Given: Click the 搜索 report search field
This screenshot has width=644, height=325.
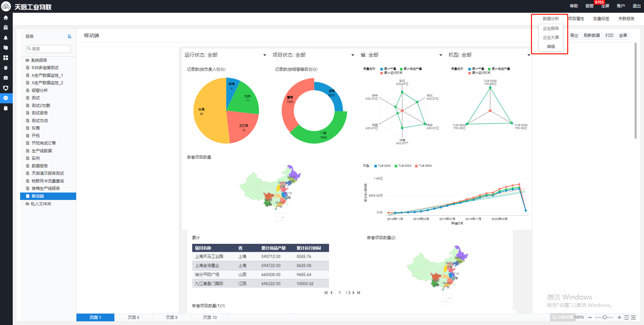Looking at the screenshot, I should 48,49.
